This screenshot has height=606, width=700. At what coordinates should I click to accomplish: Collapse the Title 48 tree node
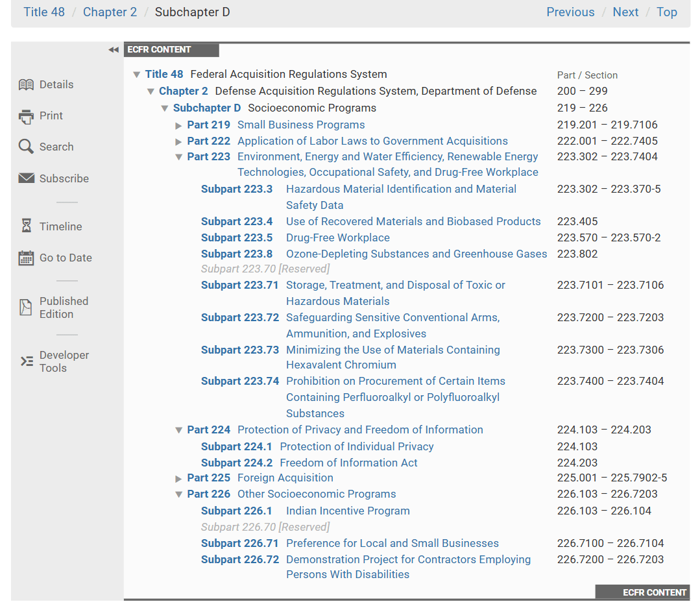click(137, 75)
